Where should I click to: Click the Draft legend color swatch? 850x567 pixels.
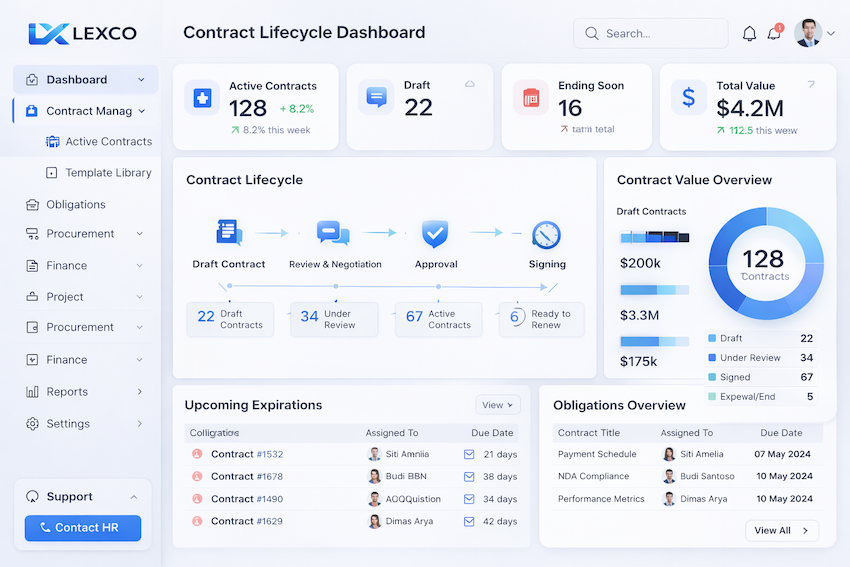[x=712, y=338]
